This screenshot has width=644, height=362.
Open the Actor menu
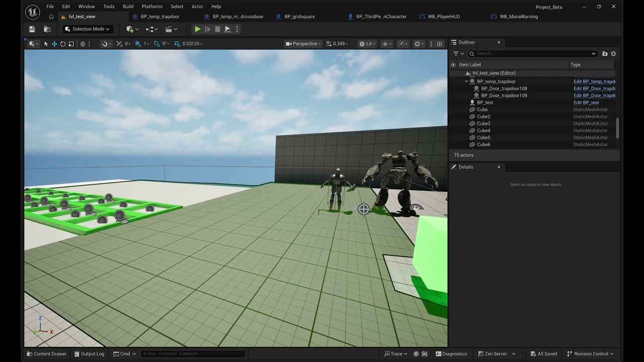click(x=197, y=7)
